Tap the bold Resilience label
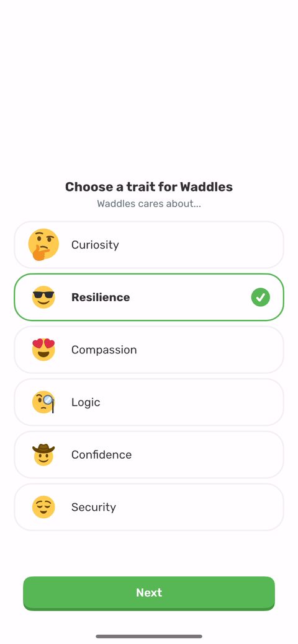Image resolution: width=298 pixels, height=644 pixels. 101,297
